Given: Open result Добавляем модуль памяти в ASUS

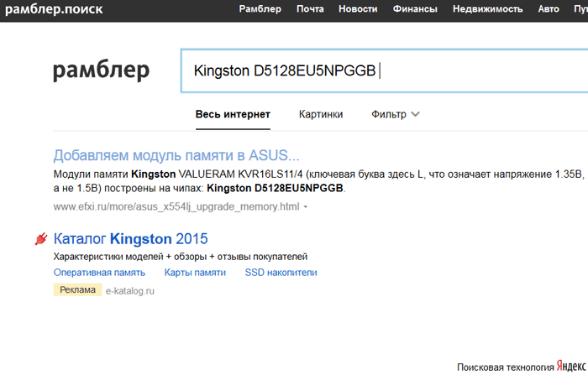Looking at the screenshot, I should click(x=176, y=155).
